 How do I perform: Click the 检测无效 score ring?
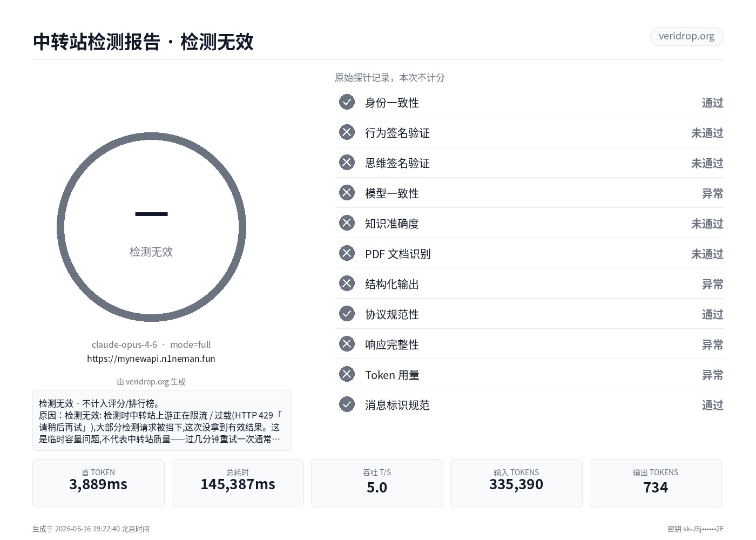click(x=151, y=227)
